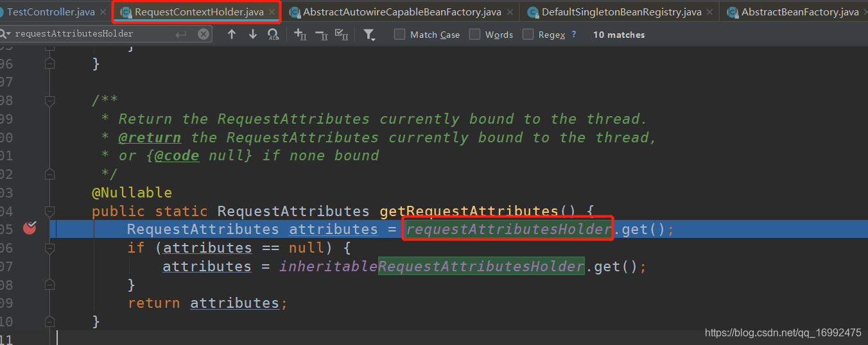Enable the Regex checkbox

pos(528,34)
